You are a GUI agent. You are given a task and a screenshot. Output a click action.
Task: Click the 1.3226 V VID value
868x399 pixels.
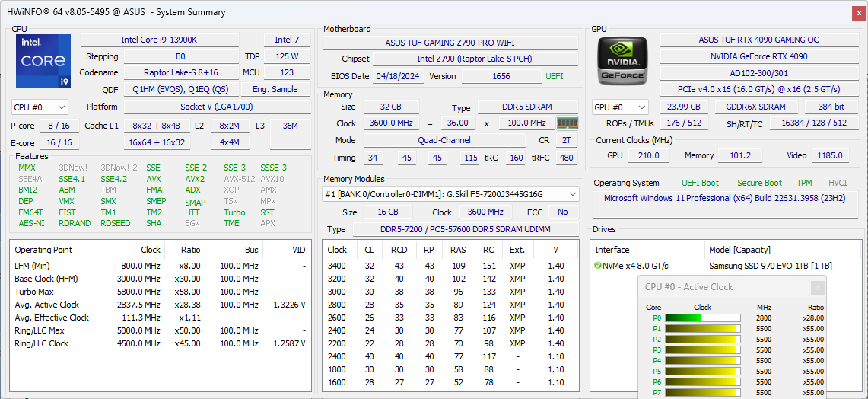(290, 305)
